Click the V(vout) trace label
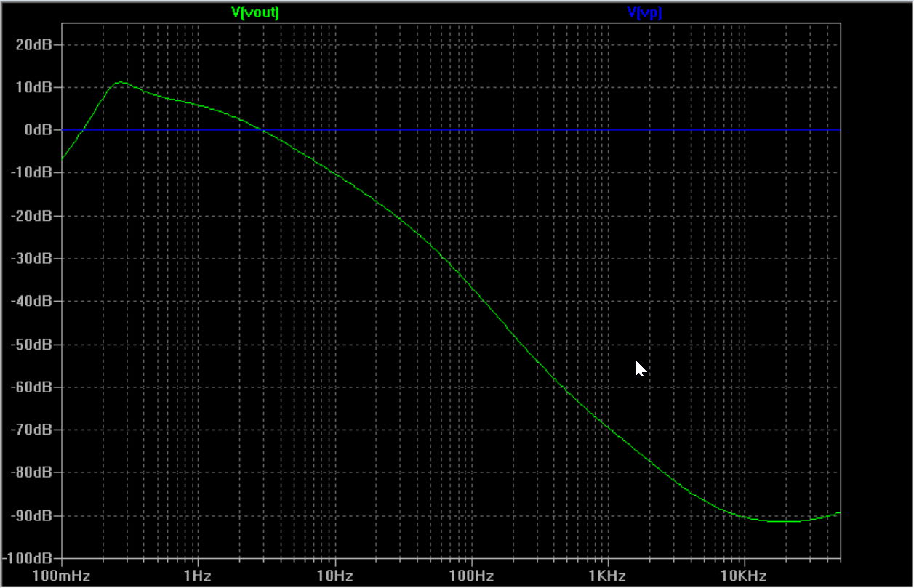 point(254,12)
